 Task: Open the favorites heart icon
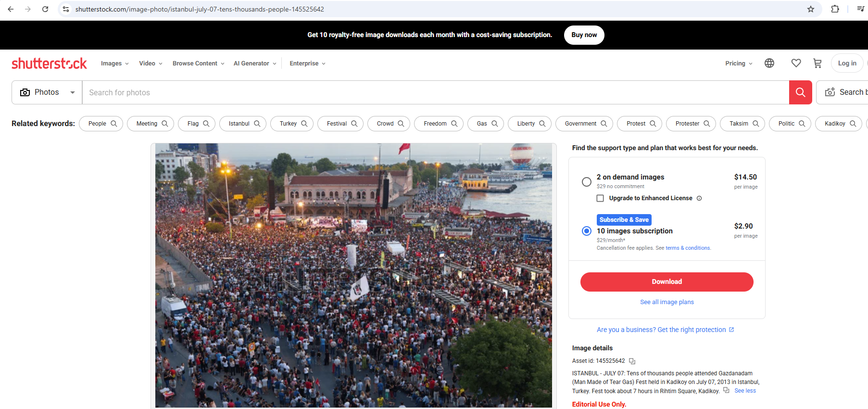[x=796, y=63]
